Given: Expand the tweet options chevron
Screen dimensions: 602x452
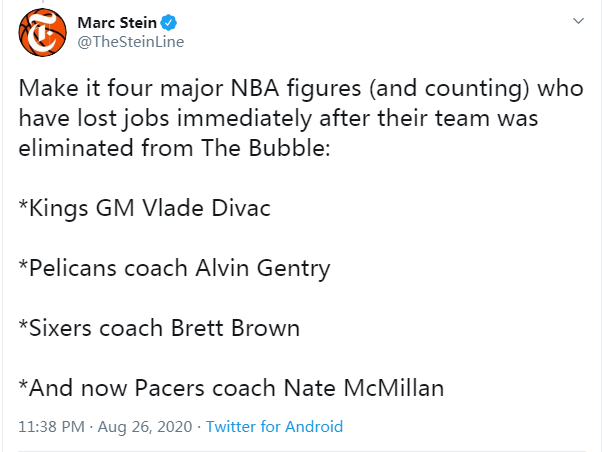Looking at the screenshot, I should pyautogui.click(x=578, y=21).
